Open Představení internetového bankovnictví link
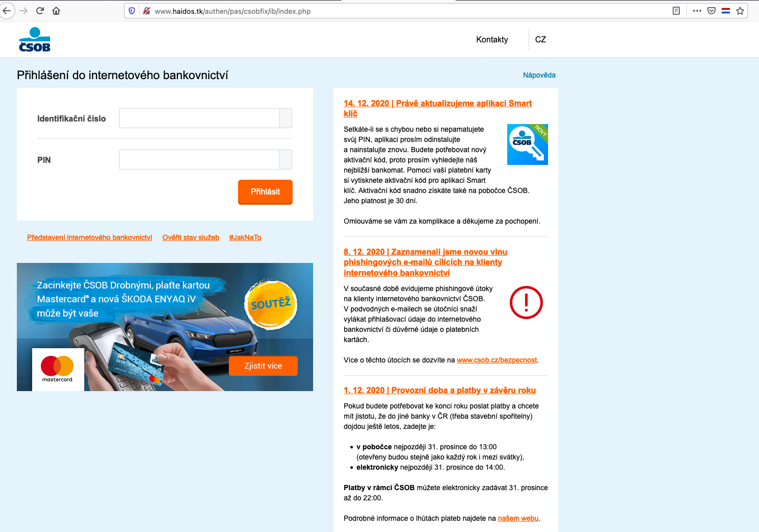Viewport: 759px width, 532px height. tap(89, 237)
